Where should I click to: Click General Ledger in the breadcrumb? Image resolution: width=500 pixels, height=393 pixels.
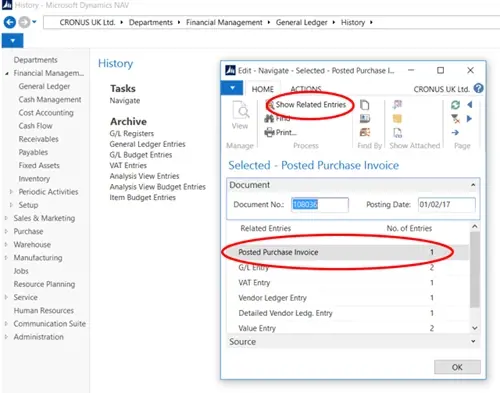(x=301, y=22)
